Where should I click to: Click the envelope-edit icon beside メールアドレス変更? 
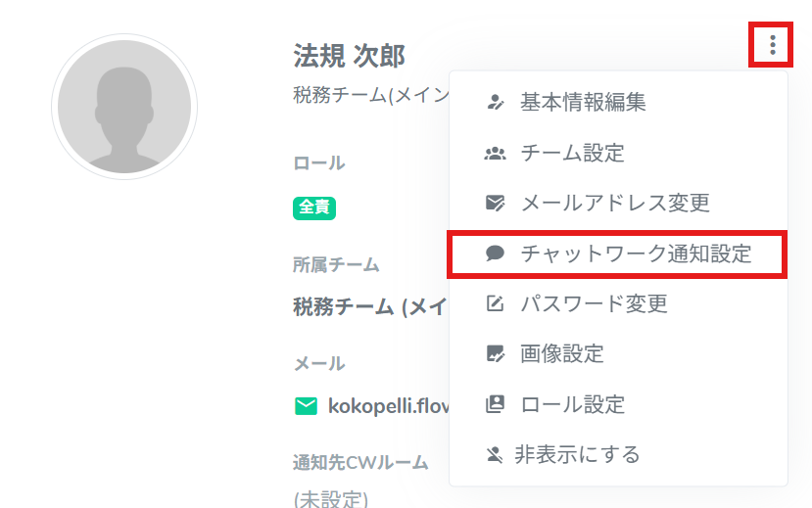click(x=496, y=204)
